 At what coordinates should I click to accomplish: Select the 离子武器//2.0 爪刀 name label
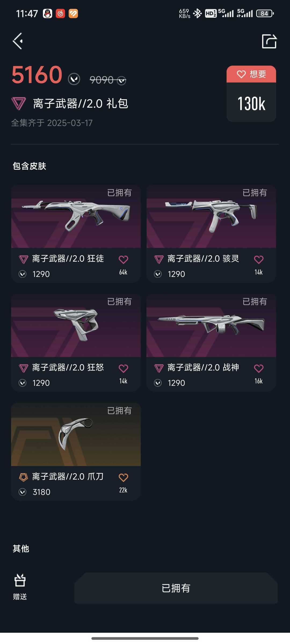(x=68, y=477)
